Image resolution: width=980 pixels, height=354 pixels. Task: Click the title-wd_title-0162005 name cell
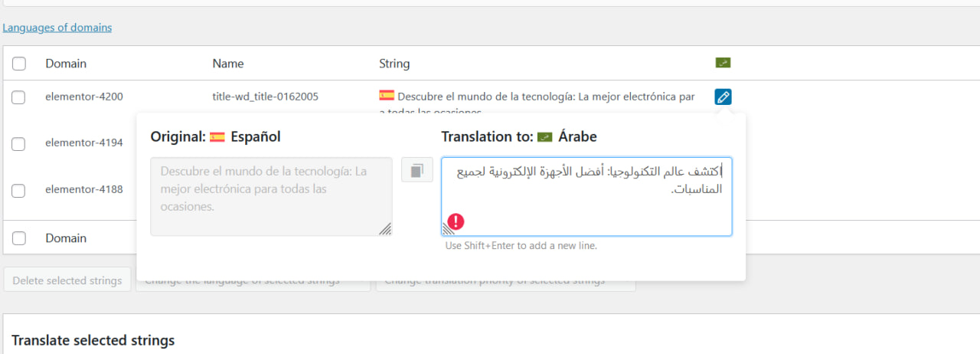[265, 97]
